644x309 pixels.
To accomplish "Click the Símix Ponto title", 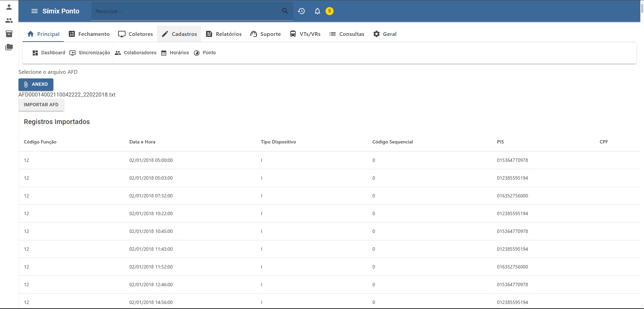I will [x=61, y=11].
